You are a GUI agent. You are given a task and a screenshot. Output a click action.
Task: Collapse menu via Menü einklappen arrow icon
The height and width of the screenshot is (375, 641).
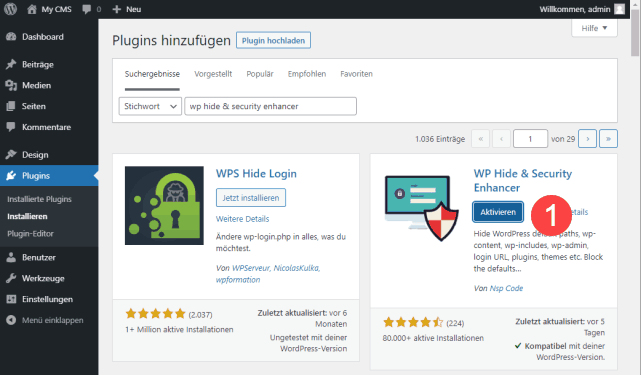pyautogui.click(x=11, y=320)
